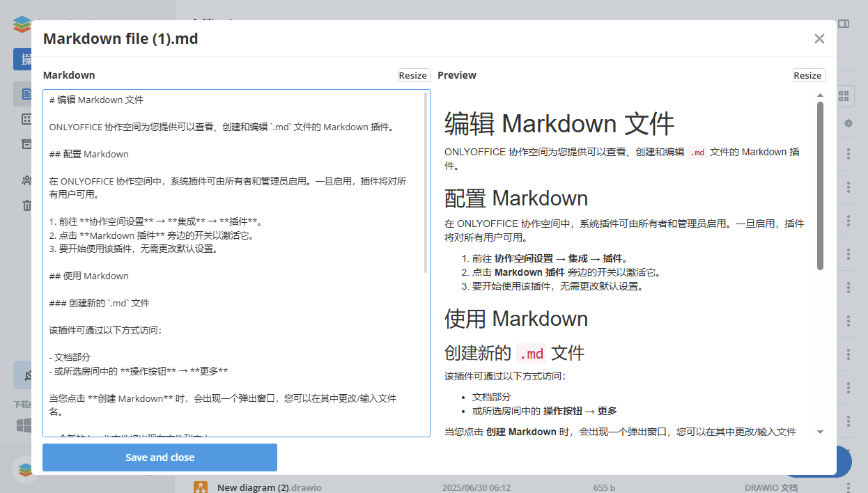Image resolution: width=868 pixels, height=493 pixels.
Task: Click the date 2025/06/30 06:12
Action: [476, 488]
